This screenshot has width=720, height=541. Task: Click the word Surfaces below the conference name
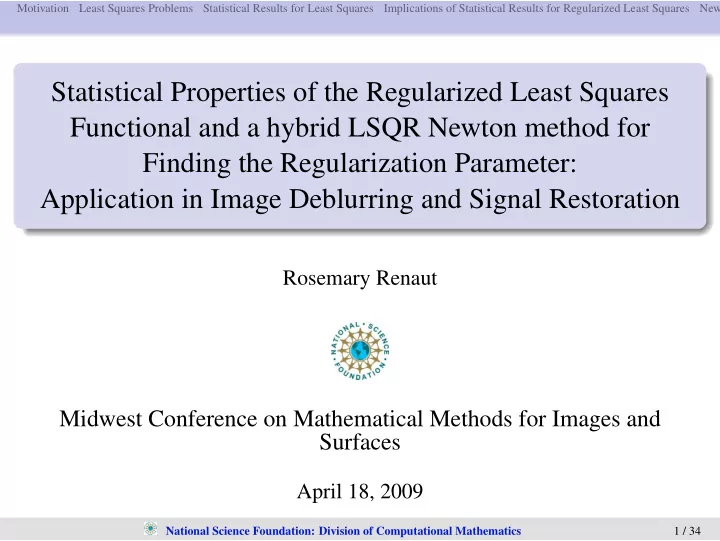click(x=360, y=442)
